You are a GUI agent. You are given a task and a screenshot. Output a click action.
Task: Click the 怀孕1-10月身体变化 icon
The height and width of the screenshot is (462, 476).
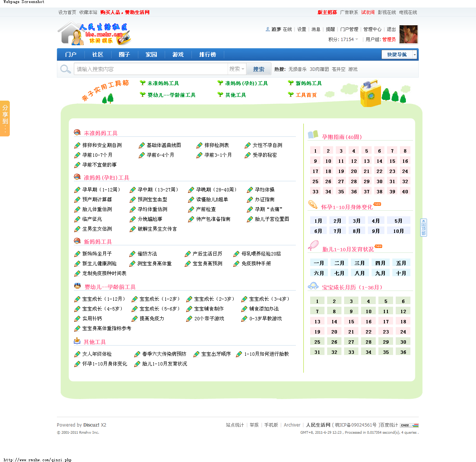pos(313,205)
